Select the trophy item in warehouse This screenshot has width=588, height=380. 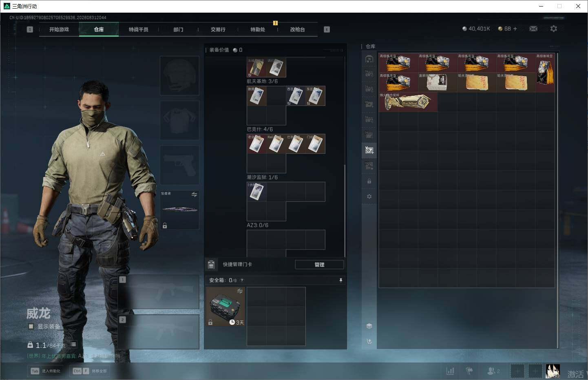(x=408, y=102)
